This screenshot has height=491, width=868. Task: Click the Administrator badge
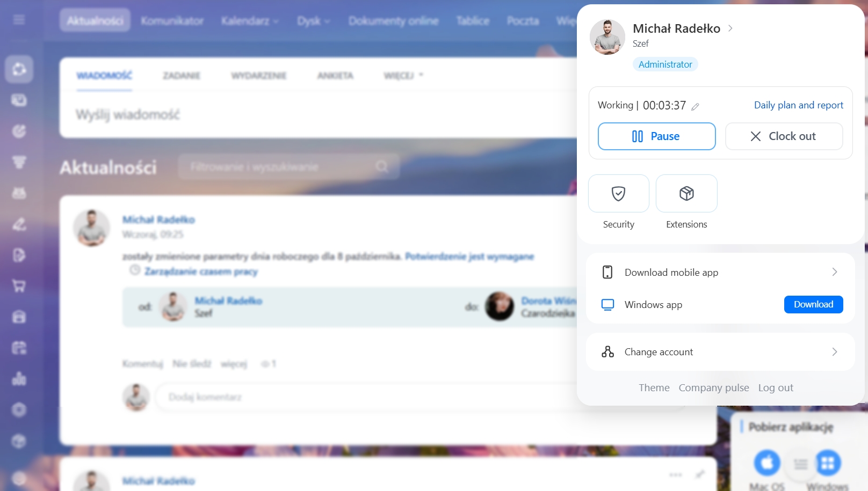[x=665, y=64]
